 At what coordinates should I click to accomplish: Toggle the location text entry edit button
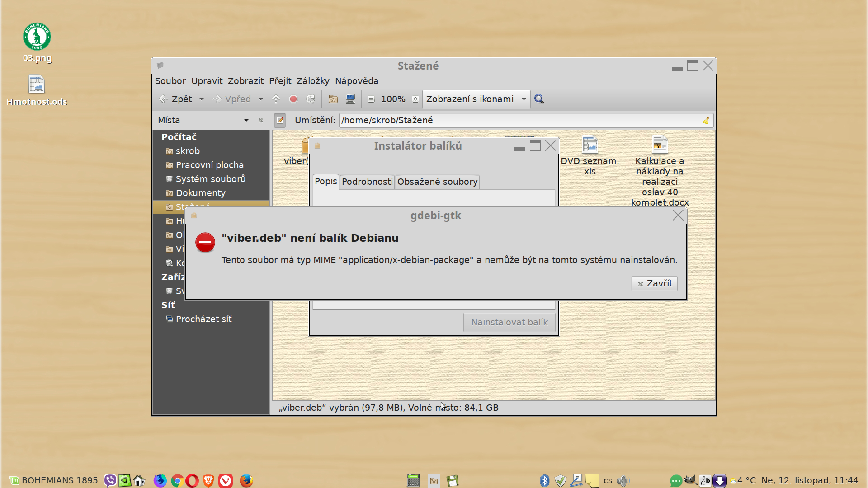pos(280,120)
